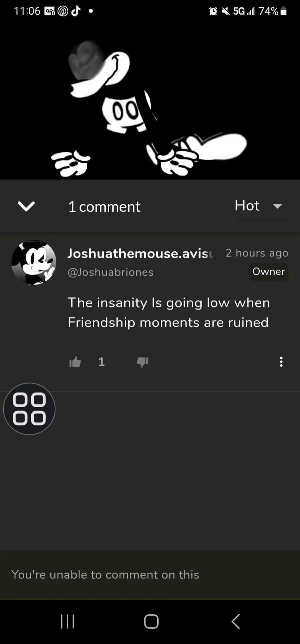Tap the Owner badge
Image resolution: width=300 pixels, height=644 pixels.
pyautogui.click(x=269, y=272)
